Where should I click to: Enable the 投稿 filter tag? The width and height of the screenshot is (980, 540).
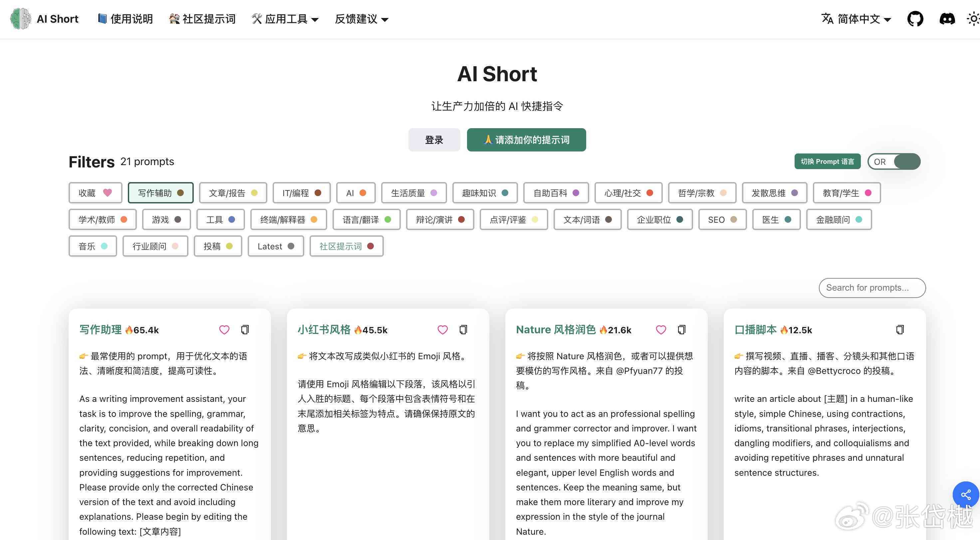click(218, 246)
